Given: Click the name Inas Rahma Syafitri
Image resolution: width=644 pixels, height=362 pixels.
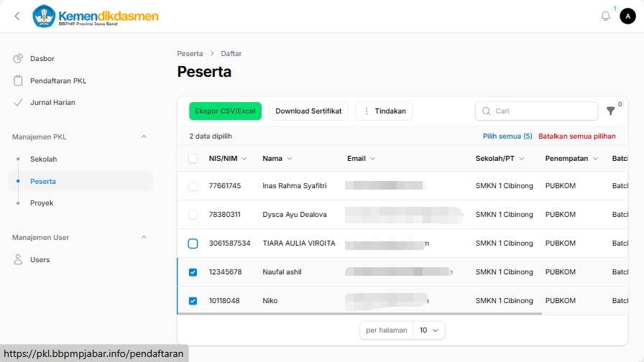Looking at the screenshot, I should [295, 186].
